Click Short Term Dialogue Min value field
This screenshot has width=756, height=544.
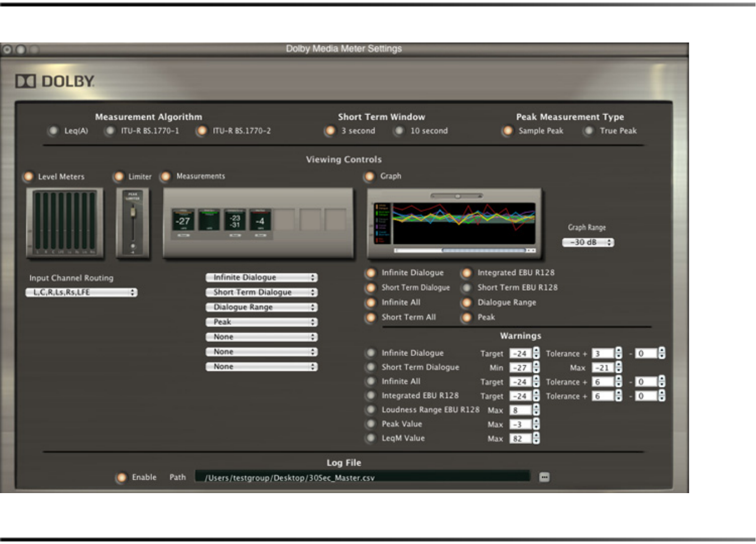(520, 368)
